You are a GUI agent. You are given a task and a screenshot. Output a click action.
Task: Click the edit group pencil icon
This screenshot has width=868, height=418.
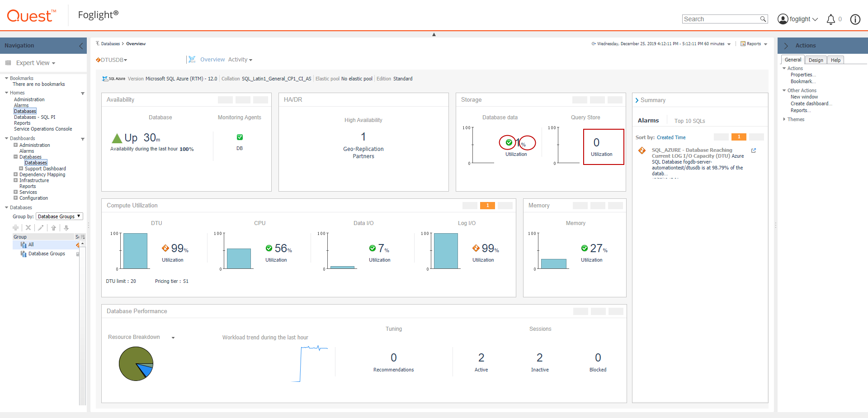41,228
